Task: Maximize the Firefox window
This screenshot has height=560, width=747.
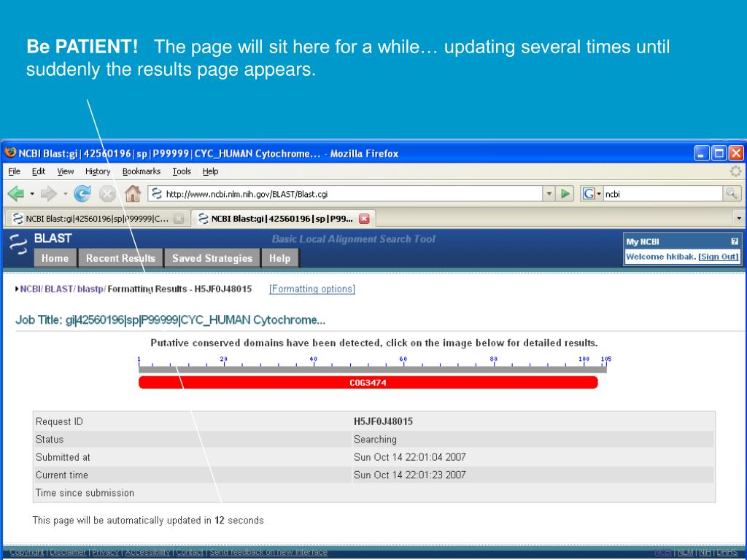Action: point(719,153)
